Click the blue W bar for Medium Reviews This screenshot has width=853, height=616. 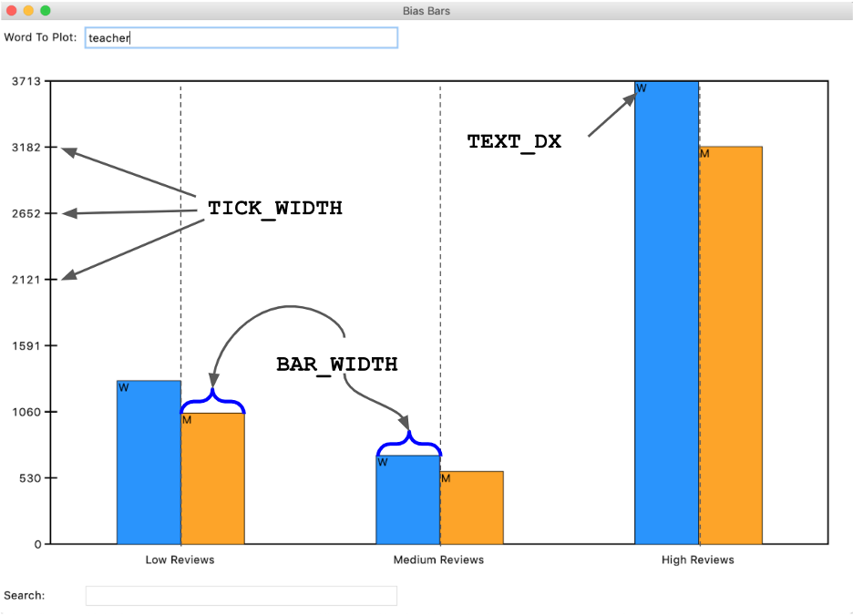click(406, 501)
